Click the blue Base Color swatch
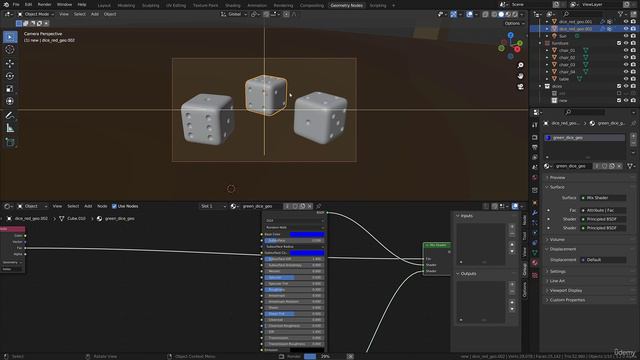640x360 pixels. tap(307, 235)
